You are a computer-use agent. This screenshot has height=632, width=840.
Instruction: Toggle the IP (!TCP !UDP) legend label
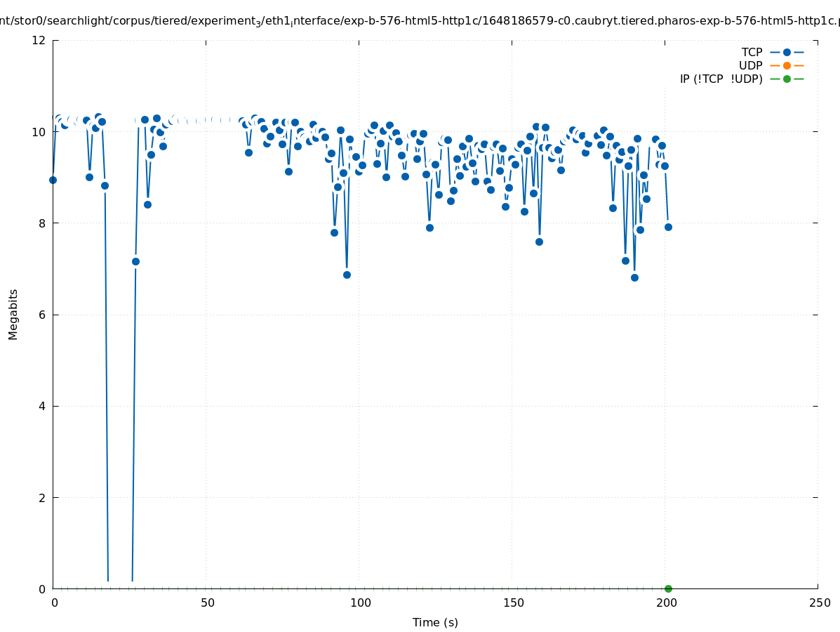721,79
